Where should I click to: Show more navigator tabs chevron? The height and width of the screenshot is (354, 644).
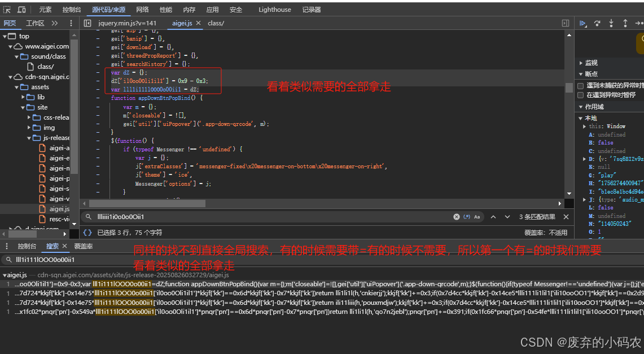(x=55, y=23)
